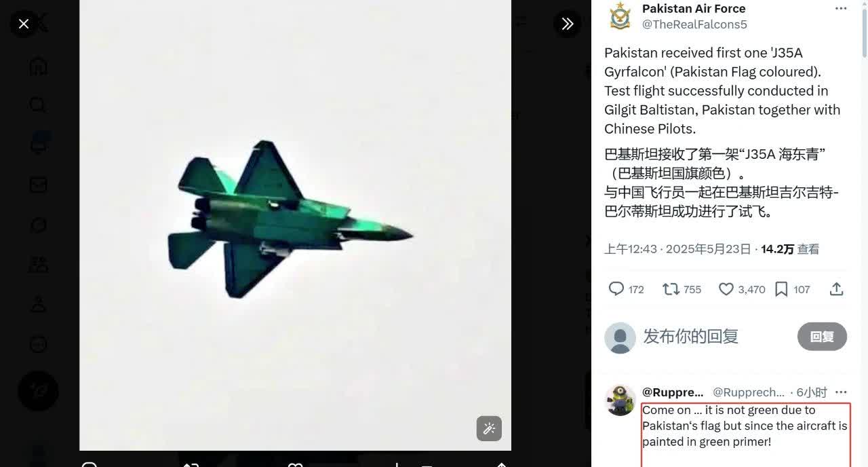This screenshot has height=467, width=868.
Task: Click the retweet icon showing 755
Action: pyautogui.click(x=671, y=289)
